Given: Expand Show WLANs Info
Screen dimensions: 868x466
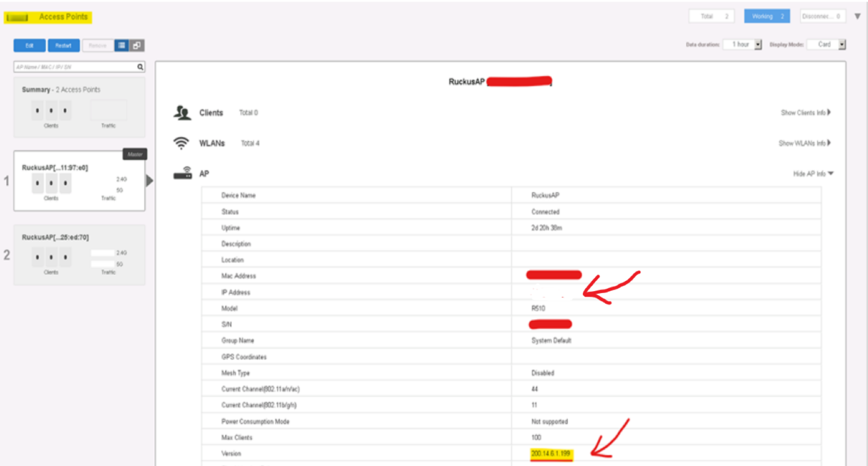Looking at the screenshot, I should coord(805,143).
